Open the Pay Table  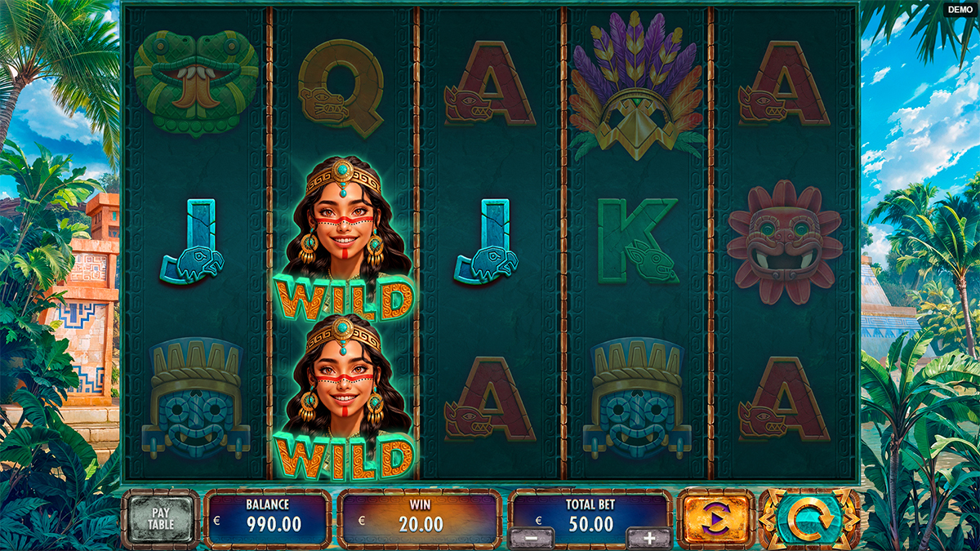click(161, 519)
